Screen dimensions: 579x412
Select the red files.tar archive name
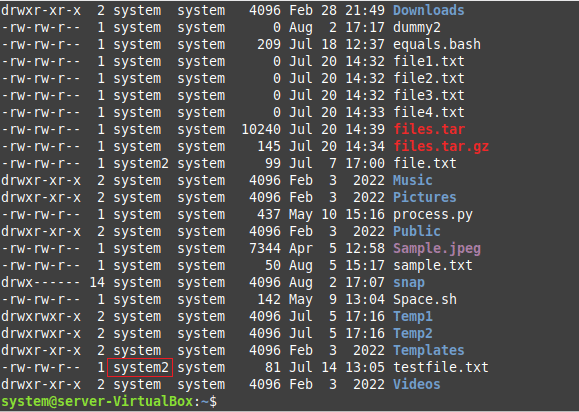[428, 129]
